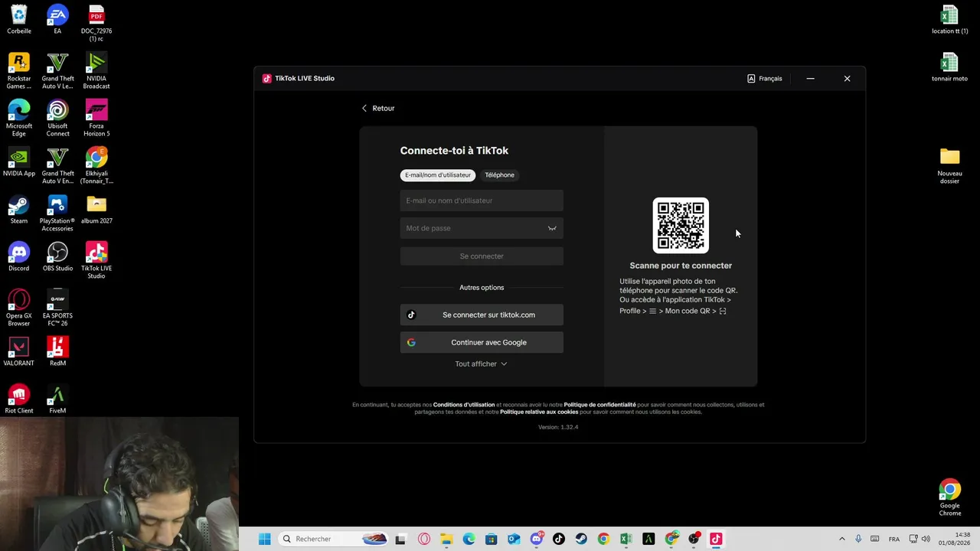Select the Grand Theft Auto V Legacy icon
This screenshot has width=980, height=551.
57,71
